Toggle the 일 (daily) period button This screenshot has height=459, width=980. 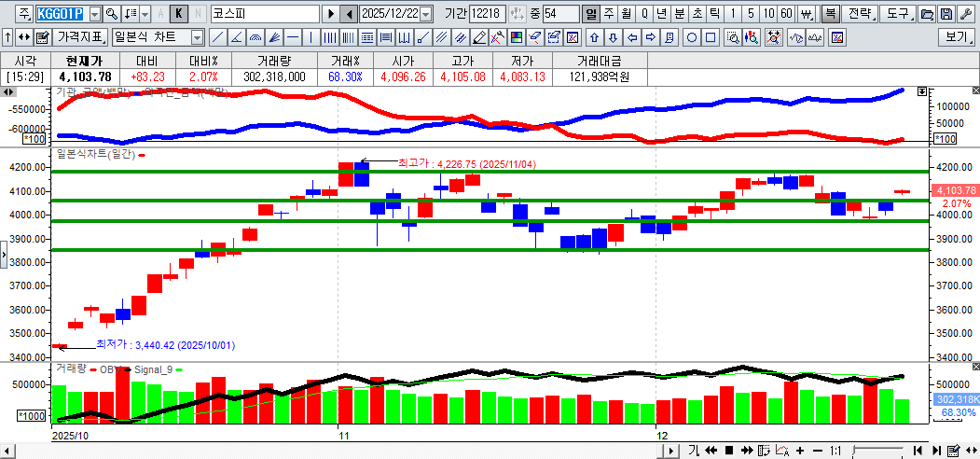(x=591, y=14)
